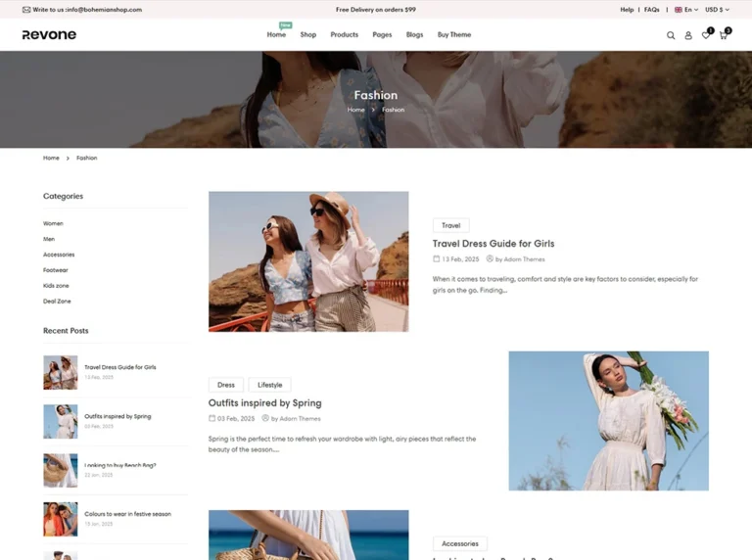Click the FAQs link in top bar
The width and height of the screenshot is (752, 560).
(x=652, y=10)
